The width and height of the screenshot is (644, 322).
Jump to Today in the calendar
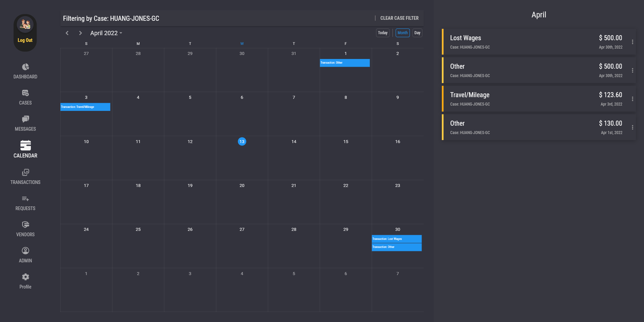pyautogui.click(x=383, y=33)
